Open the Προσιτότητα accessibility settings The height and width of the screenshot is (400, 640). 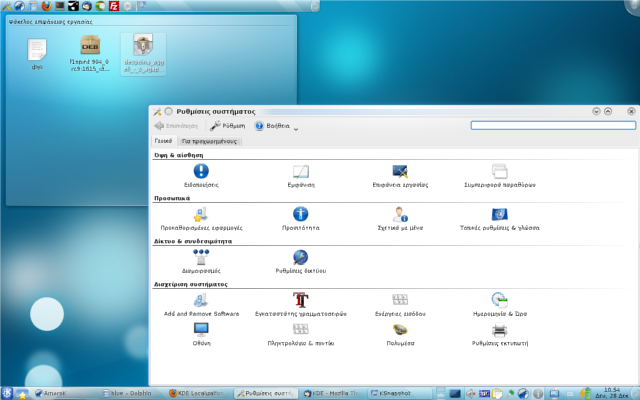point(301,219)
